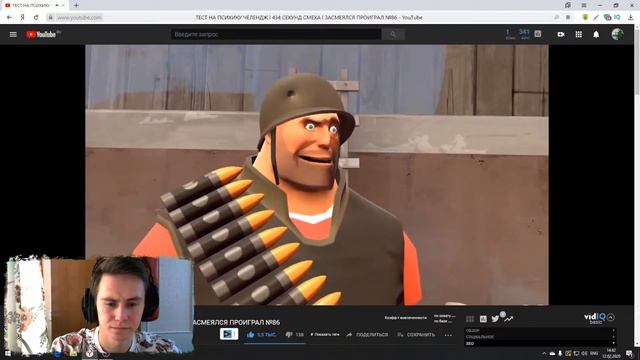Click the taskbar clock and date
This screenshot has height=360, width=640.
(x=611, y=353)
